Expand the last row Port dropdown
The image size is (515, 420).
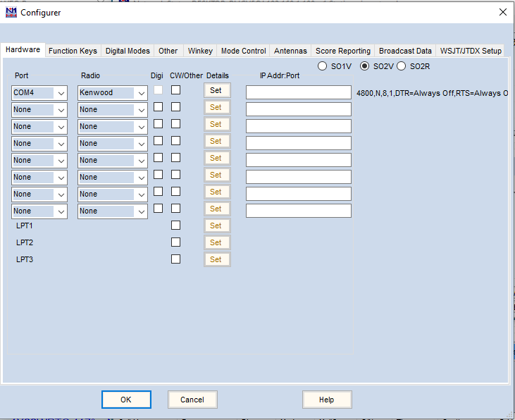click(x=61, y=211)
